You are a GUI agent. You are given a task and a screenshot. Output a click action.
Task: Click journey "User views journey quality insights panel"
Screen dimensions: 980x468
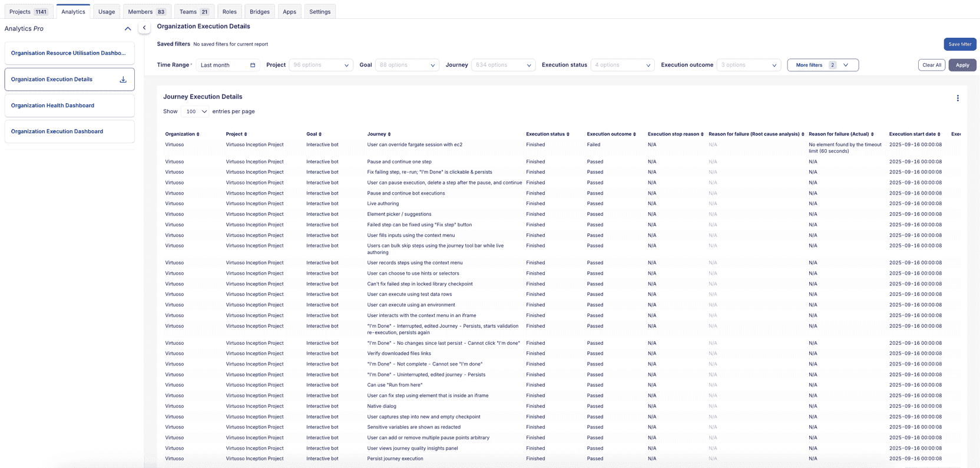[x=412, y=449]
